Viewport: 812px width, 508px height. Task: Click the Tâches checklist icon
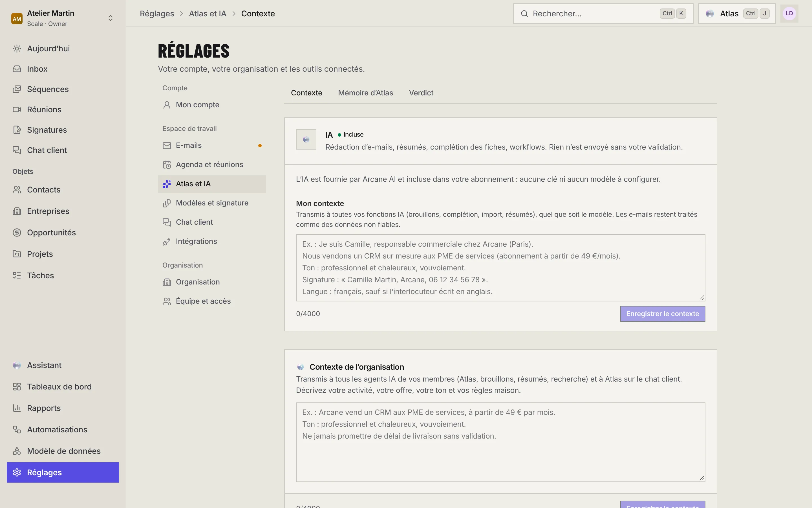pos(17,275)
